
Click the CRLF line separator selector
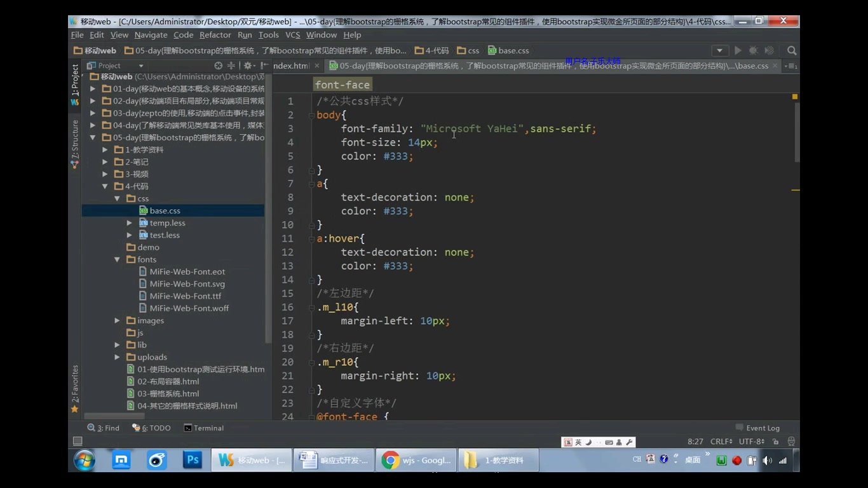[x=721, y=442]
